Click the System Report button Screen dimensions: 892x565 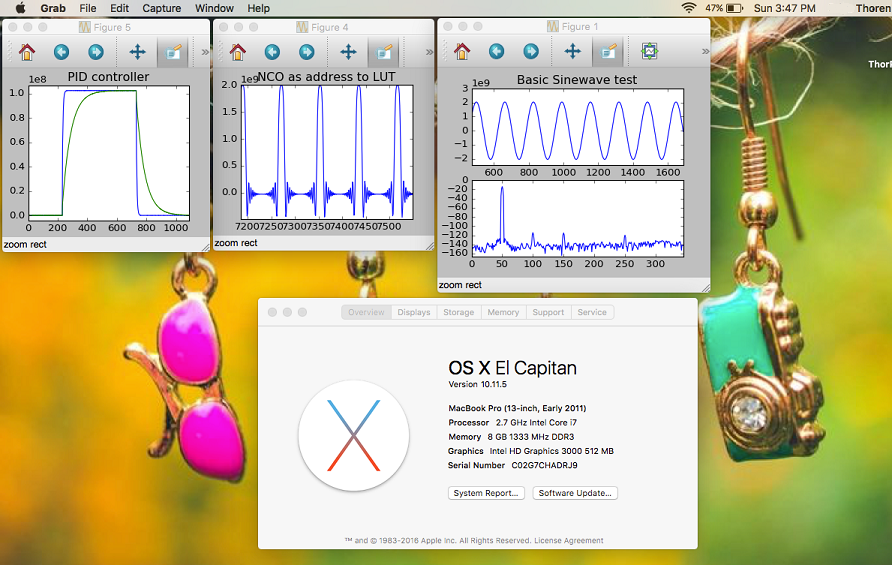486,493
